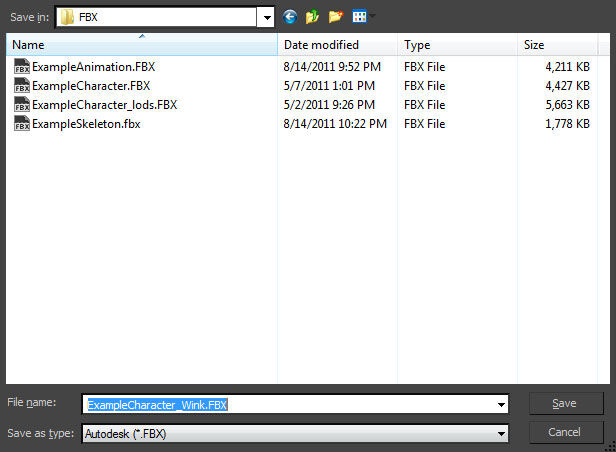Viewport: 616px width, 452px height.
Task: Create a new folder
Action: [x=336, y=17]
